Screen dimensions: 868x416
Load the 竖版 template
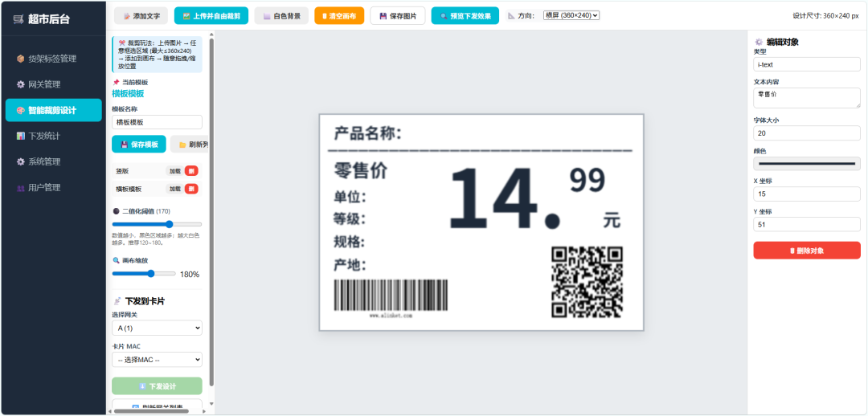175,172
